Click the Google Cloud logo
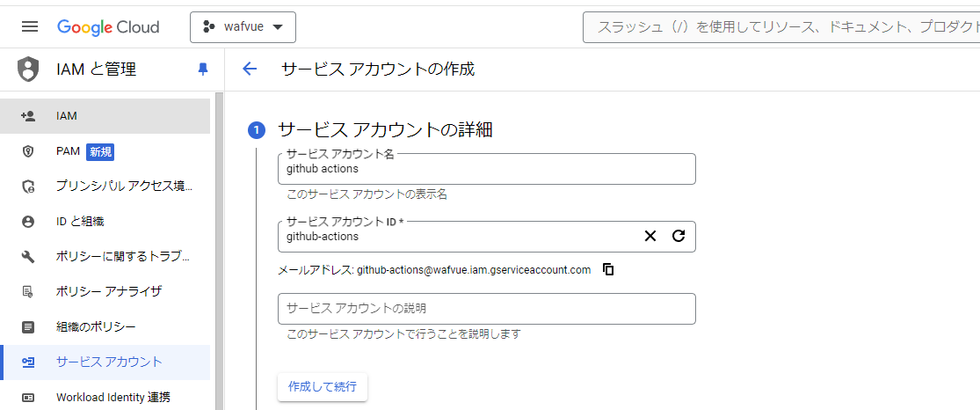The height and width of the screenshot is (410, 980). tap(108, 27)
